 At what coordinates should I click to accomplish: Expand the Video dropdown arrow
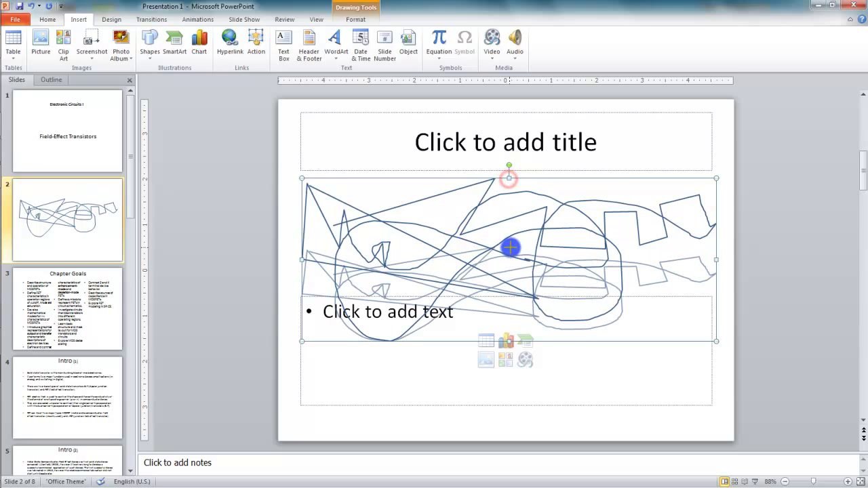coord(492,59)
